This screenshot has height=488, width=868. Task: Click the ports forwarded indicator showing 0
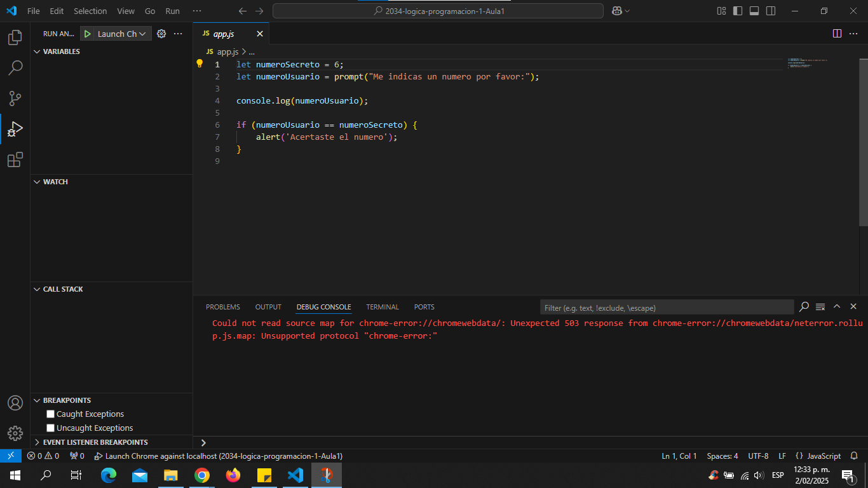click(x=77, y=456)
